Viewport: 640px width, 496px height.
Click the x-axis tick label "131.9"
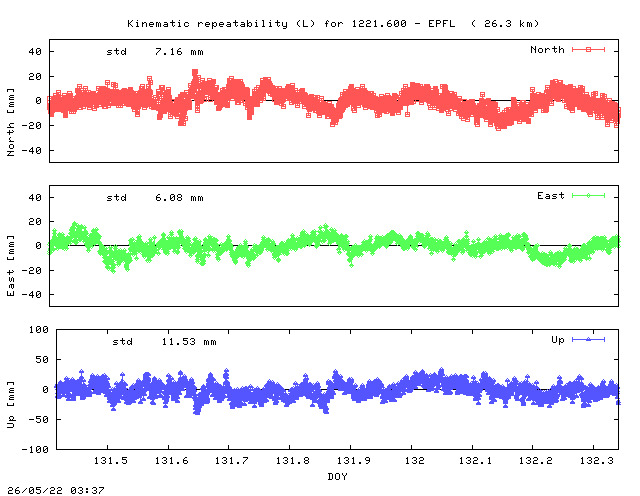click(x=353, y=461)
